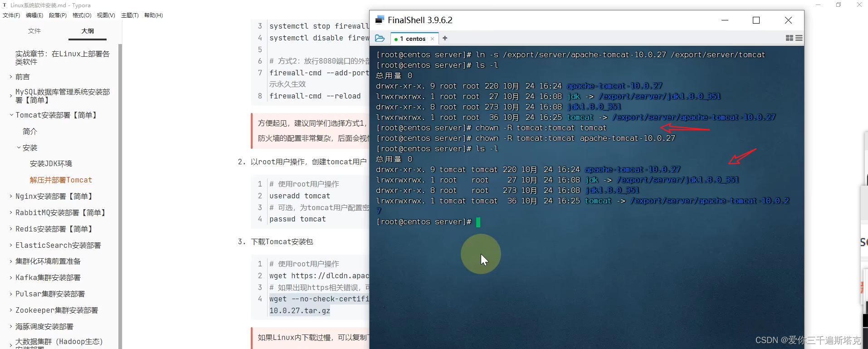Expand the Nginx安装部署 outline section
Viewport: 868px width, 349px height.
[x=11, y=196]
